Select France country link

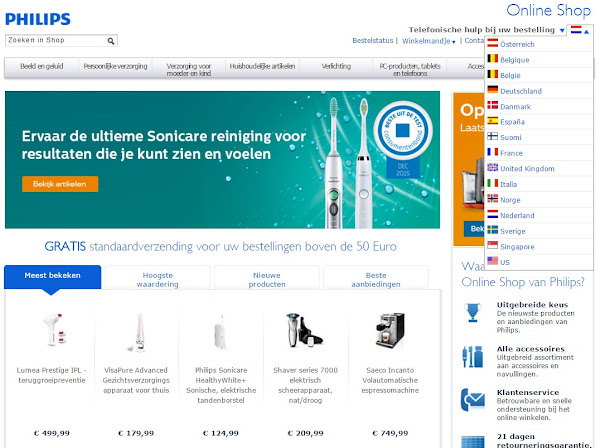[511, 153]
